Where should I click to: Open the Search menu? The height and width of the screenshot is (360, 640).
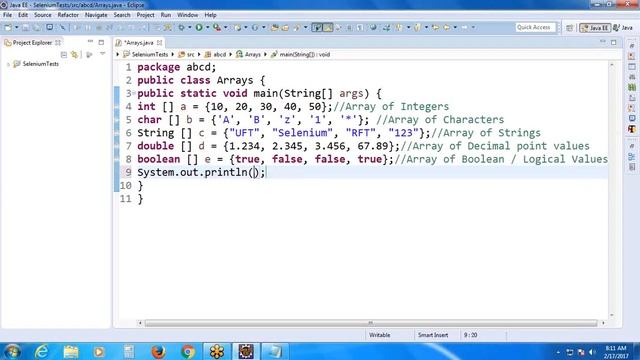(122, 15)
